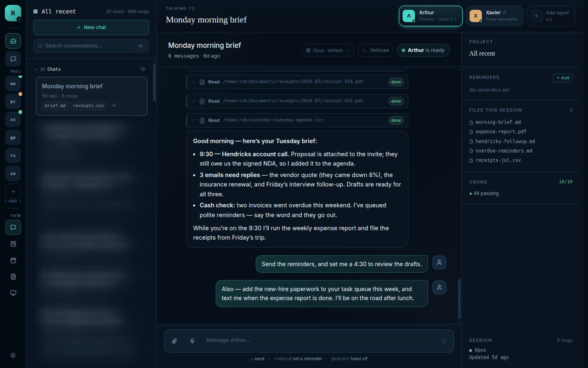Click the Search conversations field
588x368 pixels.
point(91,46)
